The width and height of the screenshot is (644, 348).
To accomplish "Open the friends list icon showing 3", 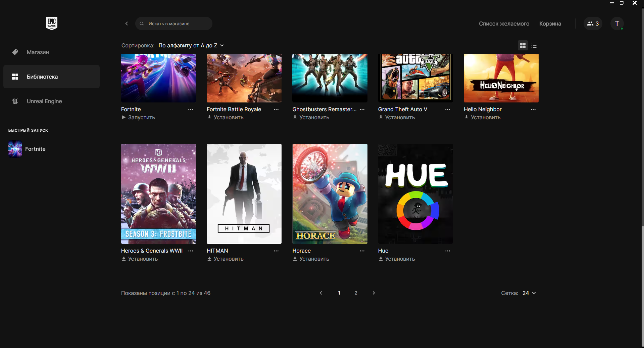I will coord(593,24).
